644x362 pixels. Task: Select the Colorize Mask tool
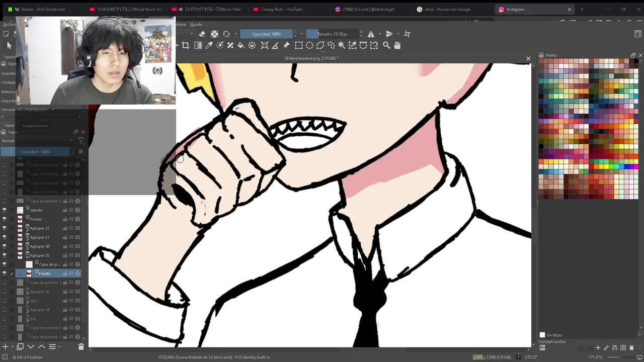pyautogui.click(x=220, y=45)
